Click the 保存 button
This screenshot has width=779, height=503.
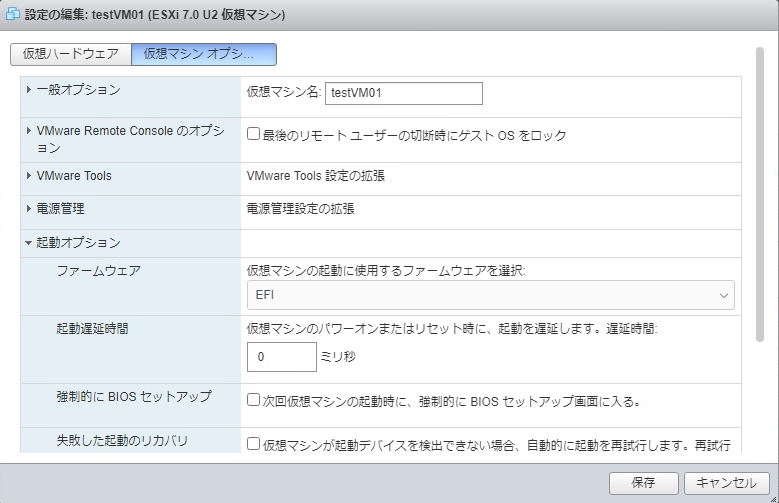click(x=643, y=483)
